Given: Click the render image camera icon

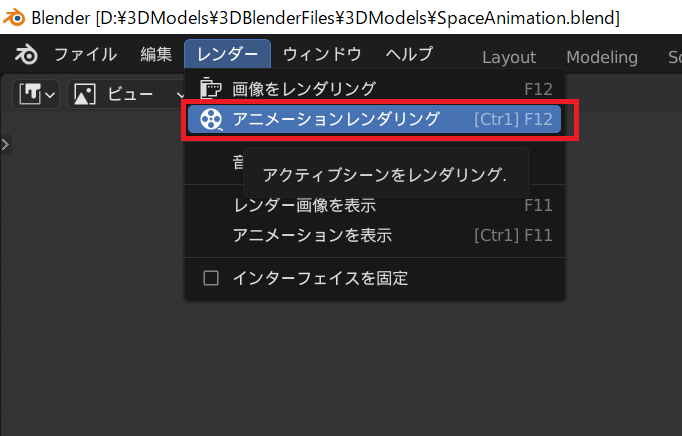Looking at the screenshot, I should click(x=211, y=89).
